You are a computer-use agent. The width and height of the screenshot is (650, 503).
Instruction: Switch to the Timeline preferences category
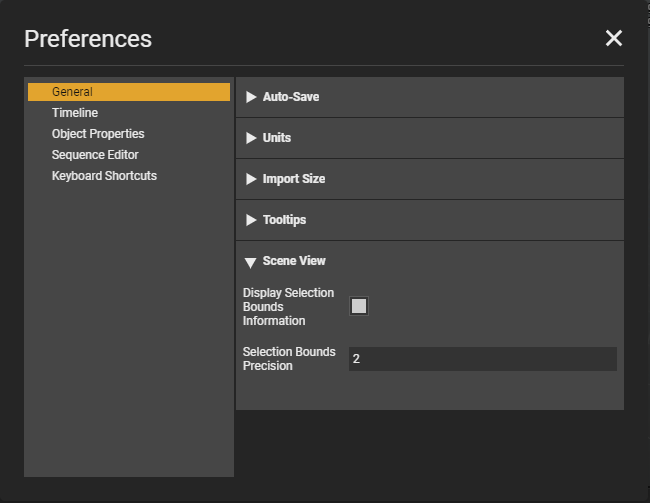75,113
